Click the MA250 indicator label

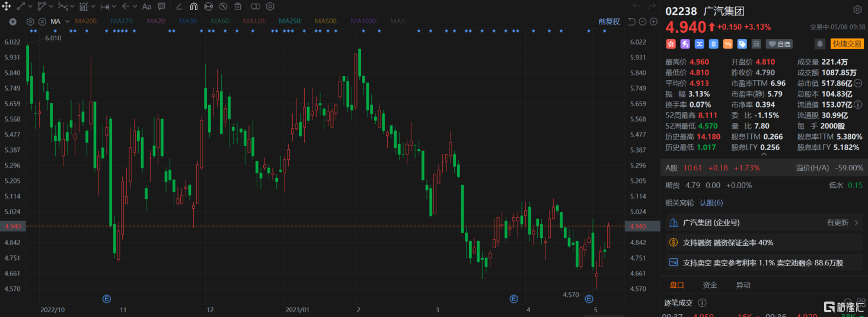289,21
